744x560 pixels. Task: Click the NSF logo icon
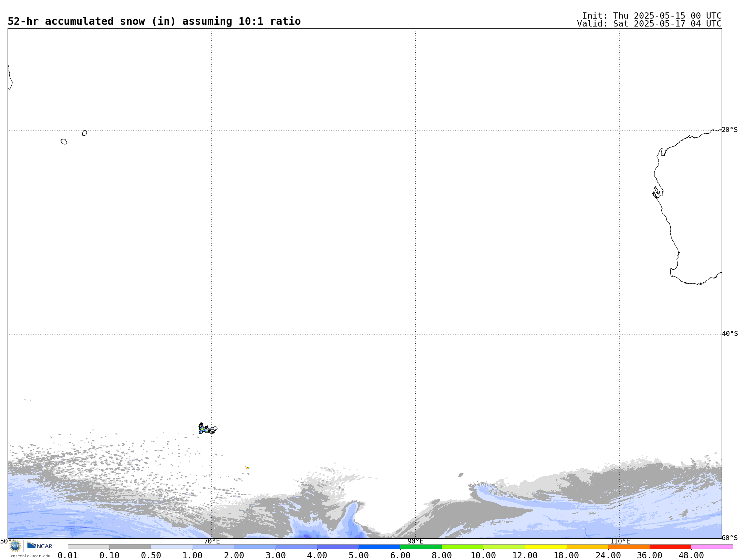15,546
